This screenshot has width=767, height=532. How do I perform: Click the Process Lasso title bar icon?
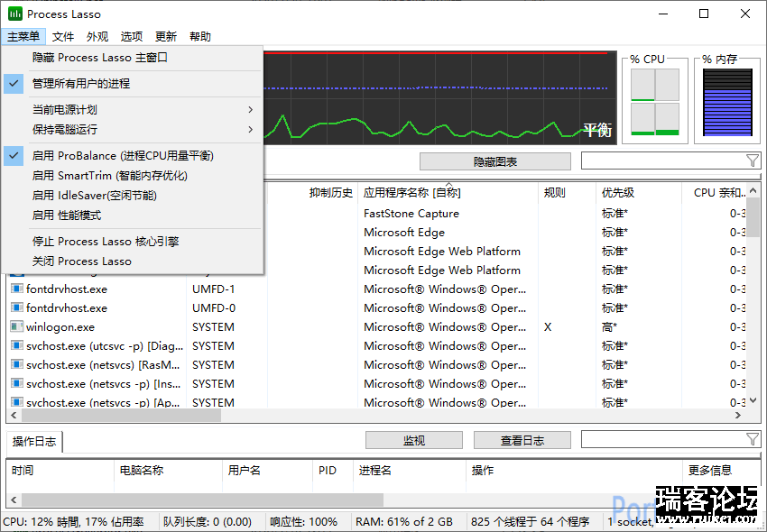click(15, 14)
